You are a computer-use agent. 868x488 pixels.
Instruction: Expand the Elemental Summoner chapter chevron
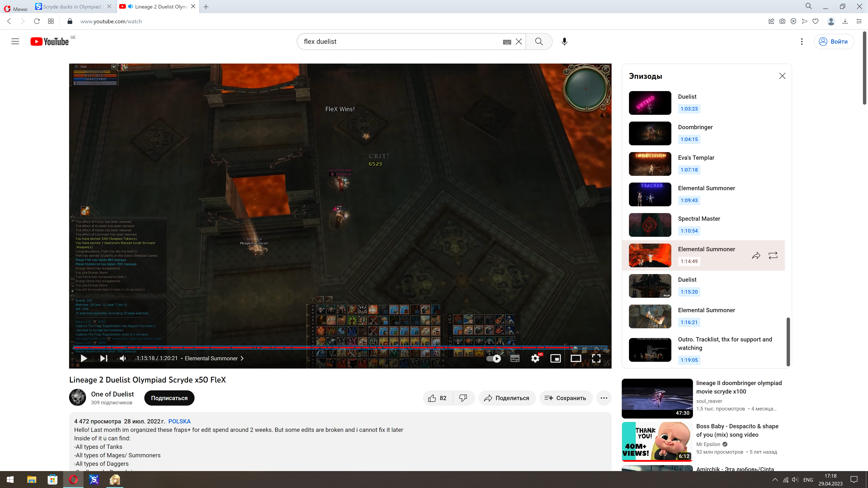242,358
